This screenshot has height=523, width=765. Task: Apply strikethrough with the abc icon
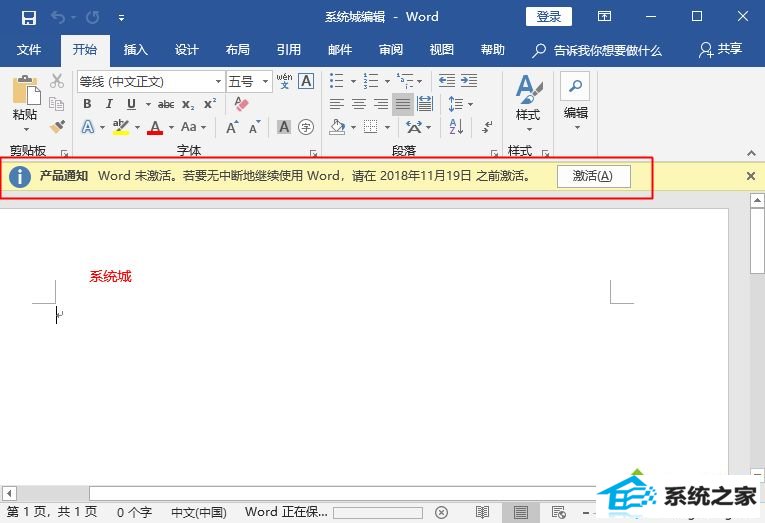166,104
